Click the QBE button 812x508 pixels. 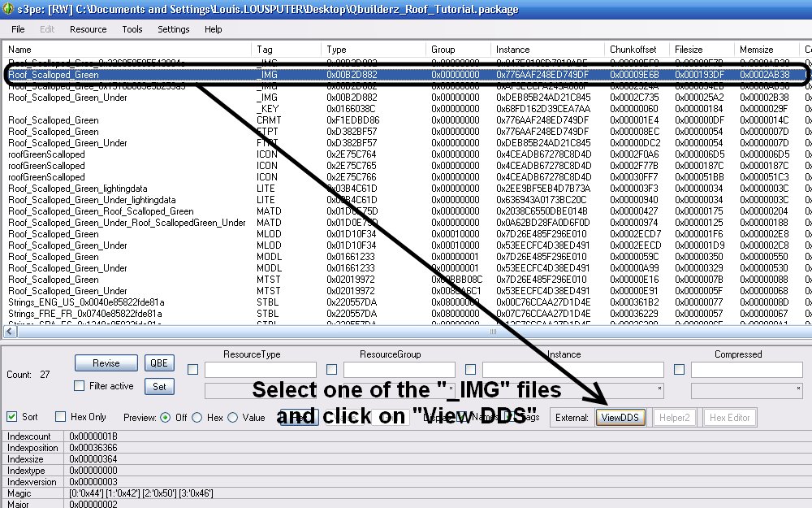(x=159, y=363)
